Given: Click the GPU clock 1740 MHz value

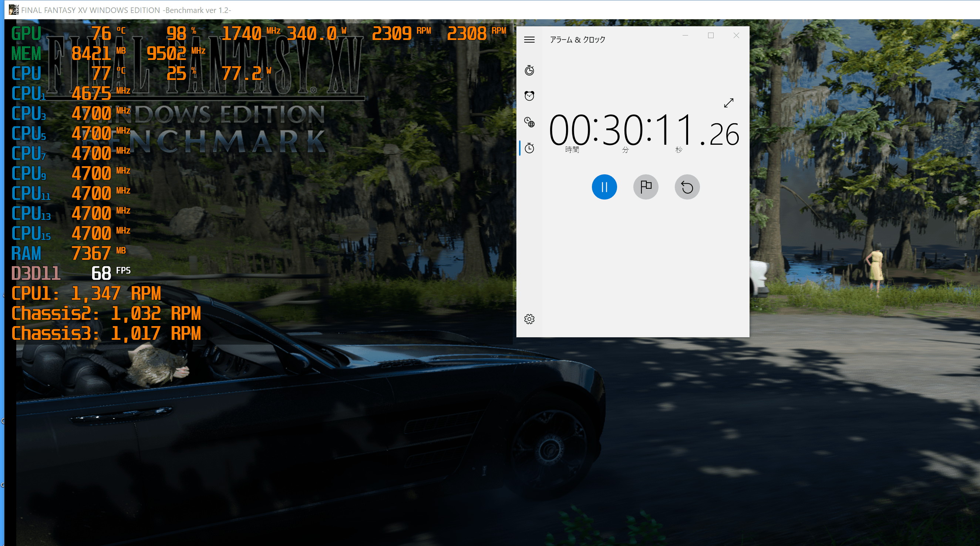Looking at the screenshot, I should tap(251, 34).
